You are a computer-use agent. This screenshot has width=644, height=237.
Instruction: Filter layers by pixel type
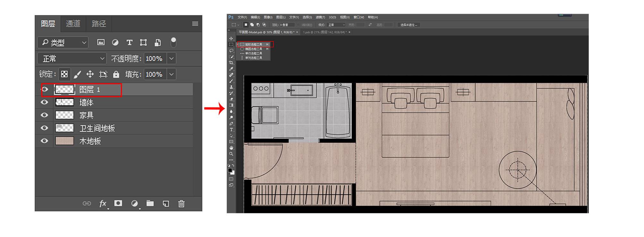point(101,42)
